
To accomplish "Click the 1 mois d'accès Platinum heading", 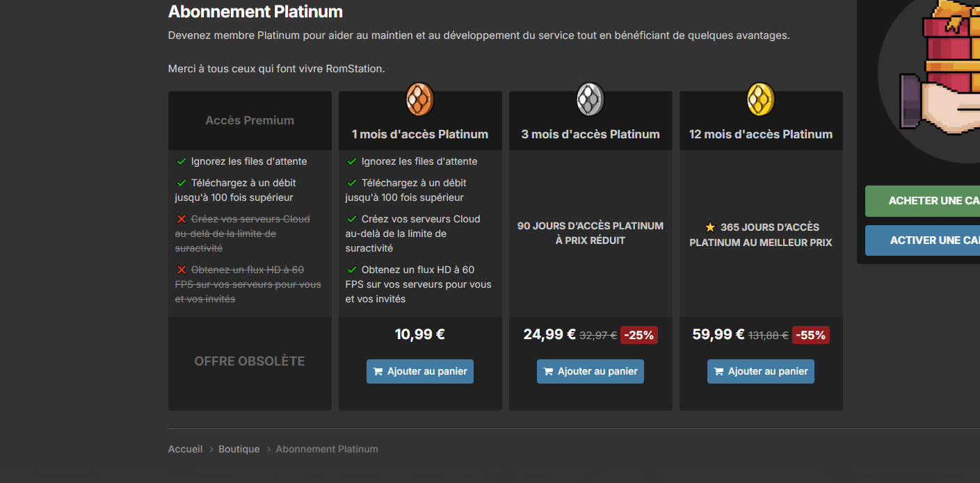I will click(420, 134).
